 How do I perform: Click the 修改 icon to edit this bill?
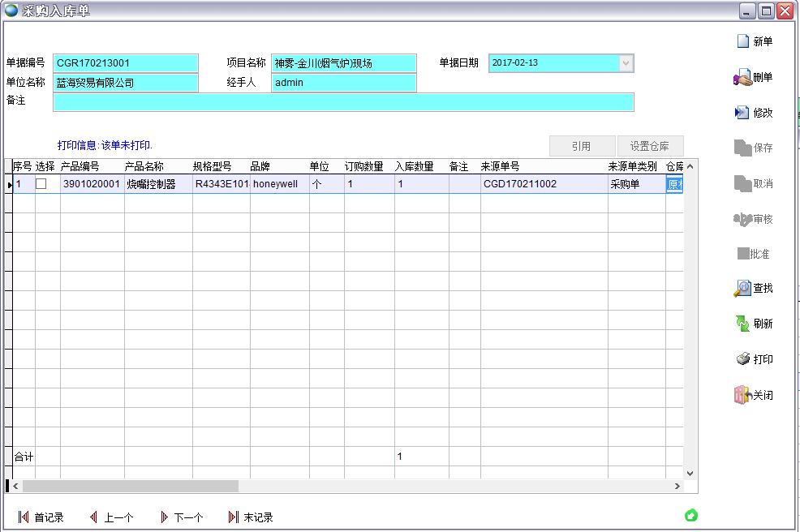(x=754, y=113)
